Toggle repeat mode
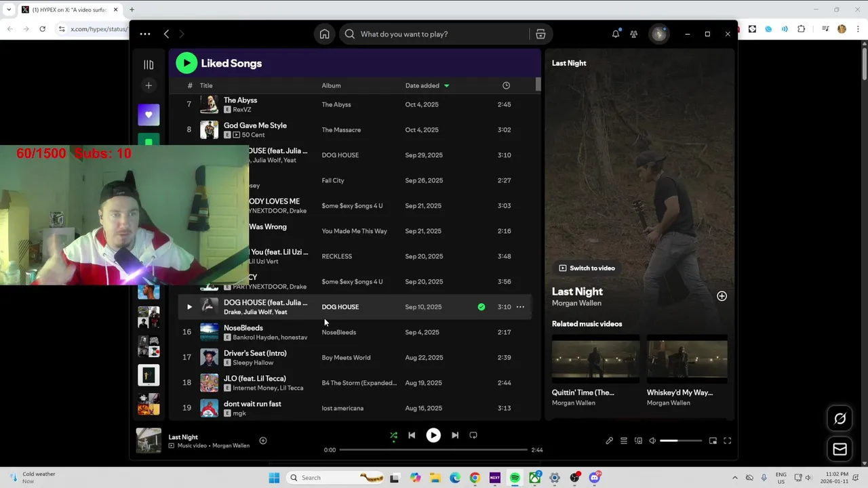Viewport: 868px width, 488px height. tap(473, 435)
